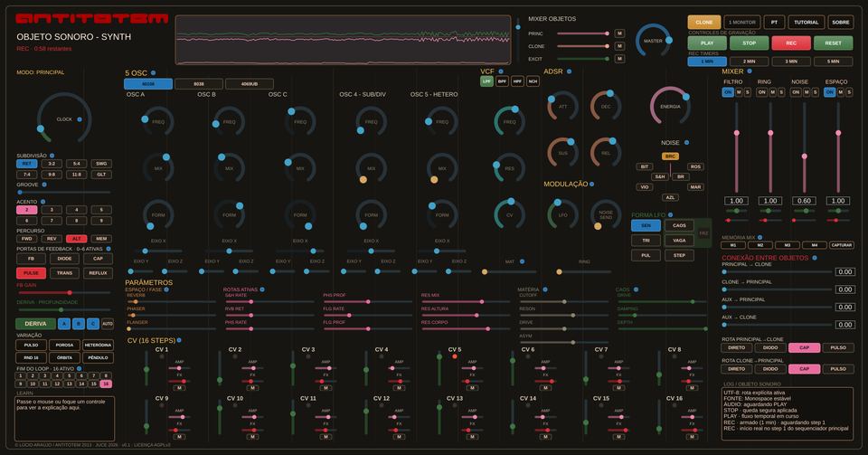Switch VCF to NCH mode
Image resolution: width=868 pixels, height=455 pixels.
pos(533,81)
